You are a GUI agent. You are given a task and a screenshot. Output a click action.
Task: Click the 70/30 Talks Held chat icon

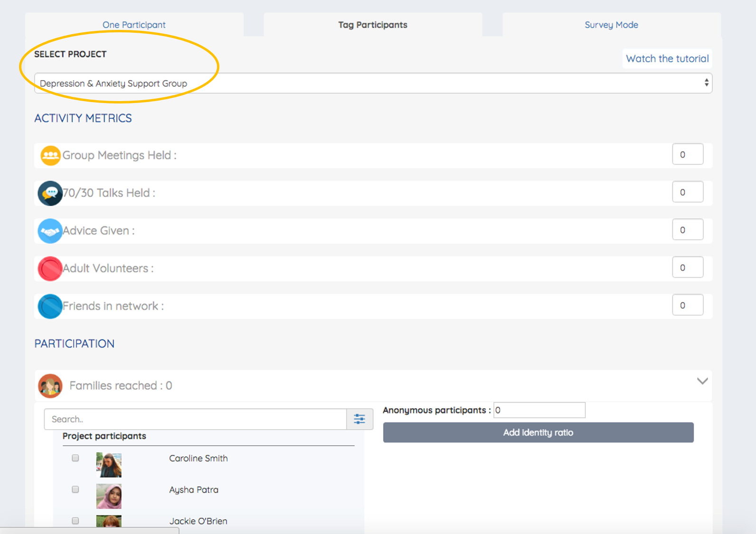point(50,193)
